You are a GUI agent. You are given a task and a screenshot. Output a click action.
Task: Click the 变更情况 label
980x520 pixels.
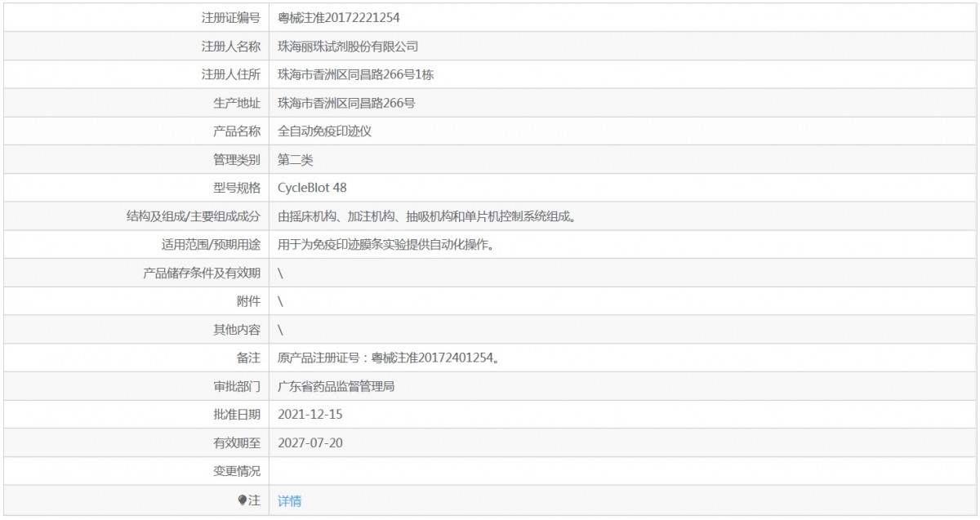[x=237, y=472]
